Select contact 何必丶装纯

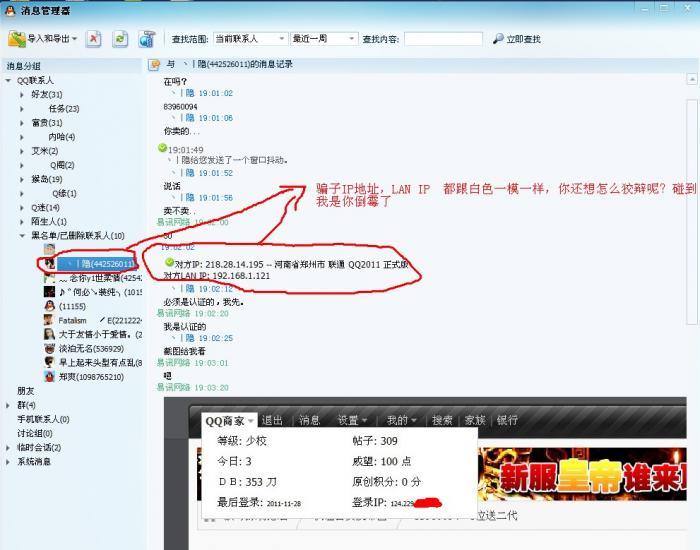(100, 292)
